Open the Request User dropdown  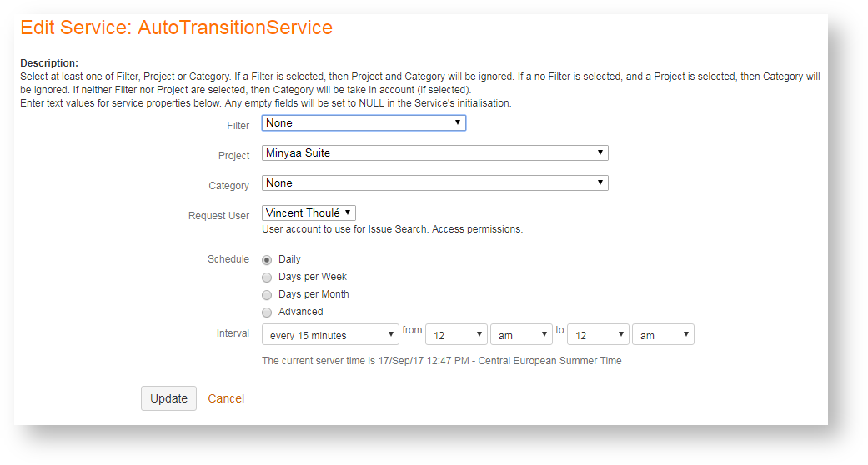point(309,213)
